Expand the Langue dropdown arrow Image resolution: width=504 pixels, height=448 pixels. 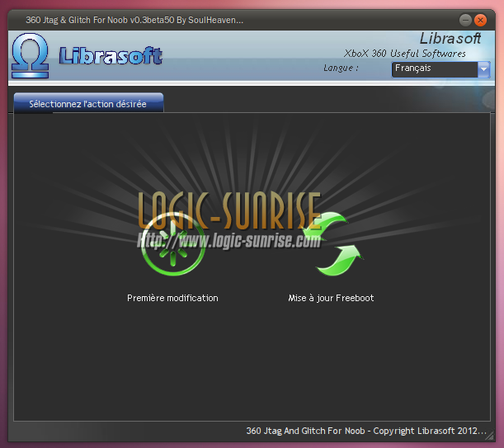[x=483, y=69]
